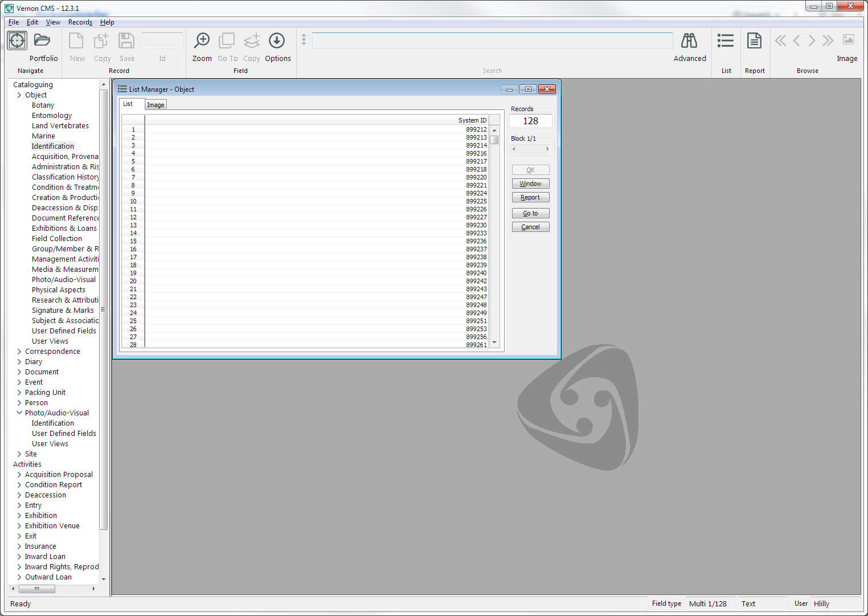Screen dimensions: 868x616
Task: Expand the Object tree node
Action: coord(19,95)
